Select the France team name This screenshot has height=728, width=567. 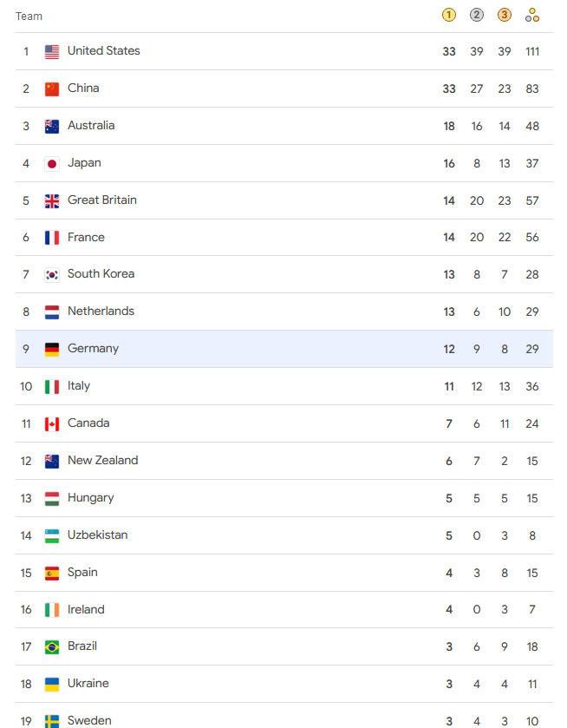click(86, 237)
